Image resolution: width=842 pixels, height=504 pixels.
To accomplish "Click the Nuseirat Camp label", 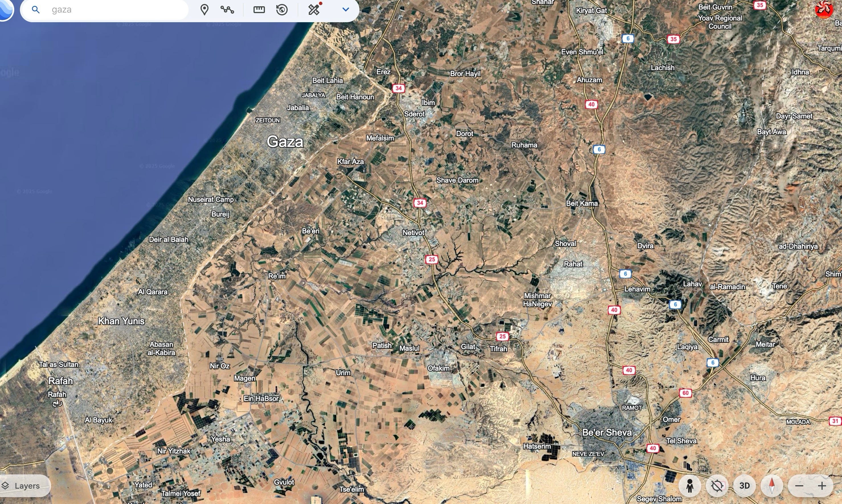I will tap(210, 200).
